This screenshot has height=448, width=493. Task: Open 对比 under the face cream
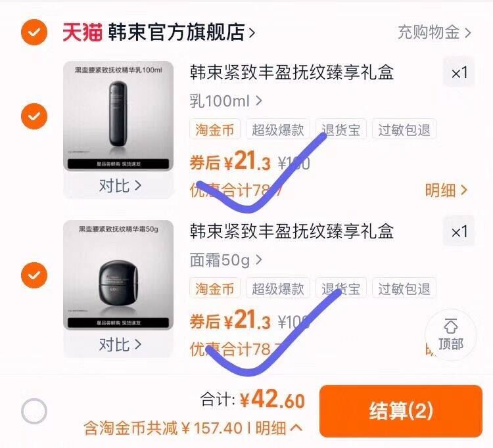(119, 344)
